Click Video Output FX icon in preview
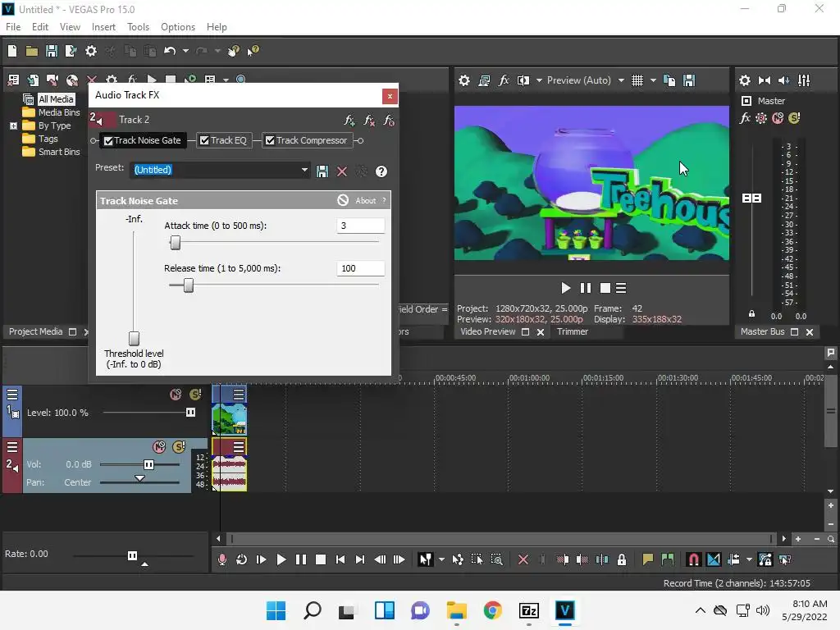840x630 pixels. 504,81
